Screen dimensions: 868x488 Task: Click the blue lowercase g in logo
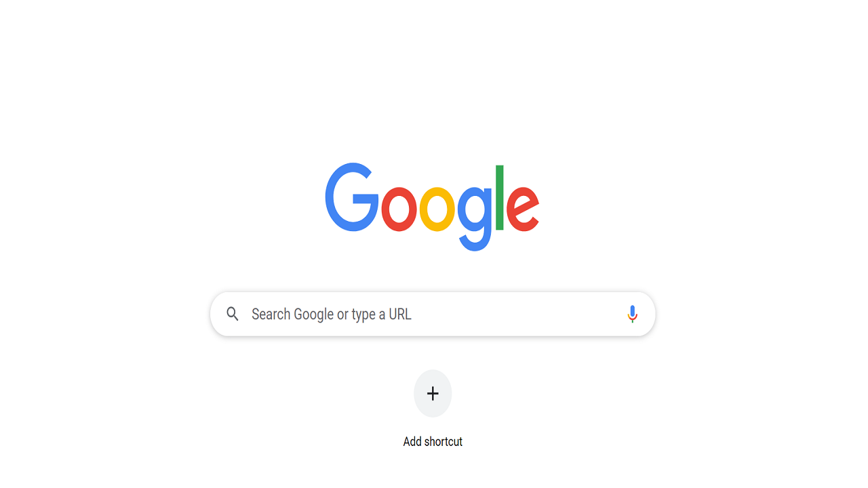pos(475,218)
